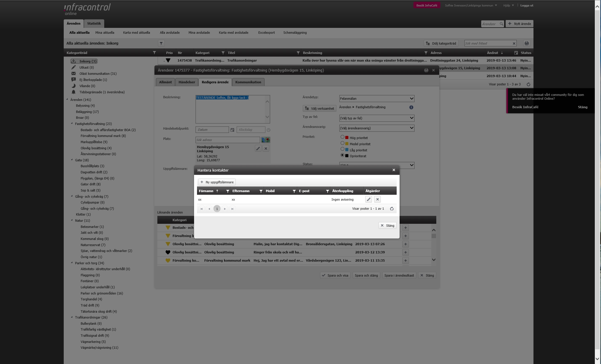Click the calendar icon beside Datum field
The height and width of the screenshot is (364, 601).
(232, 130)
